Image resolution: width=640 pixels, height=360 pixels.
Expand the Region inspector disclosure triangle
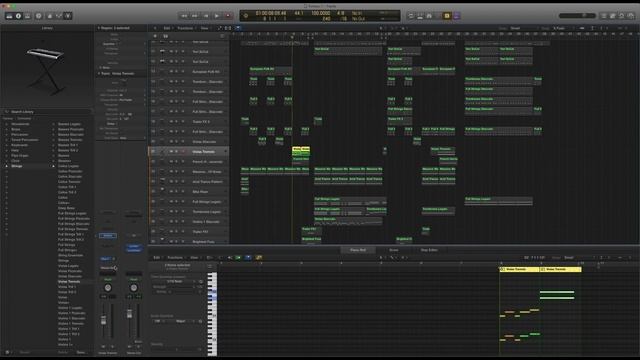98,28
